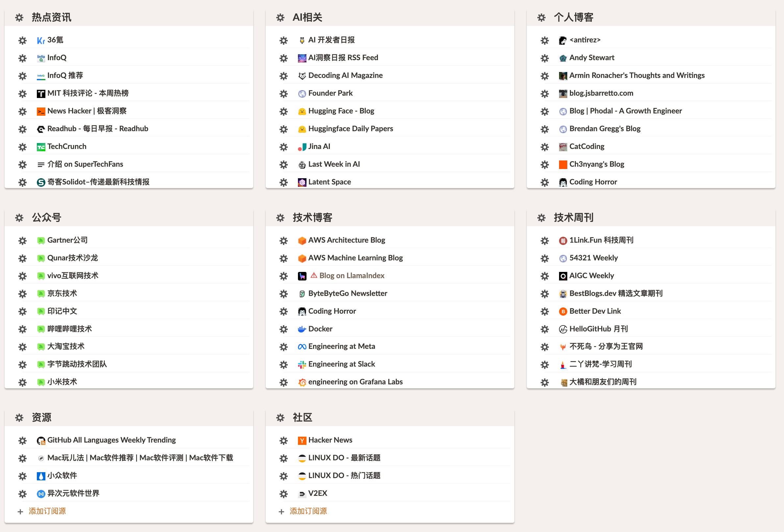
Task: Open the V2EX community feed
Action: 317,493
